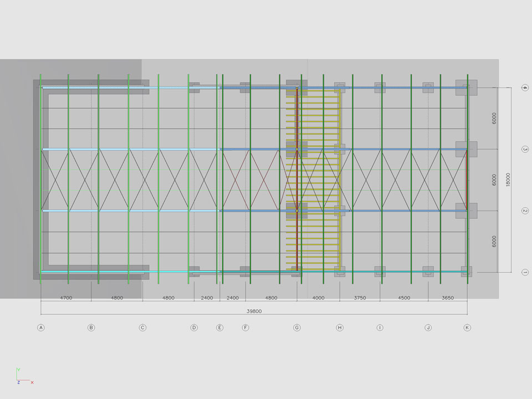Screen dimensions: 532x399
Task: Select grid line bubble J
Action: [428, 328]
